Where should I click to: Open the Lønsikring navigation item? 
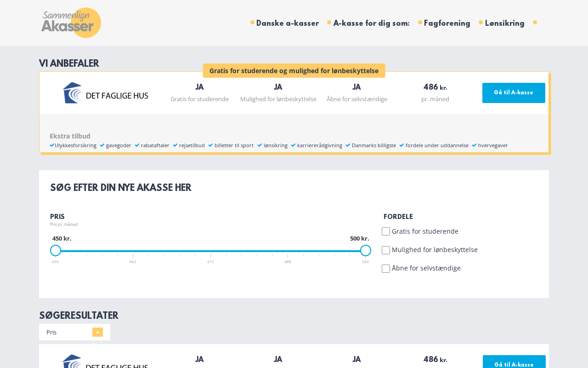click(x=504, y=23)
